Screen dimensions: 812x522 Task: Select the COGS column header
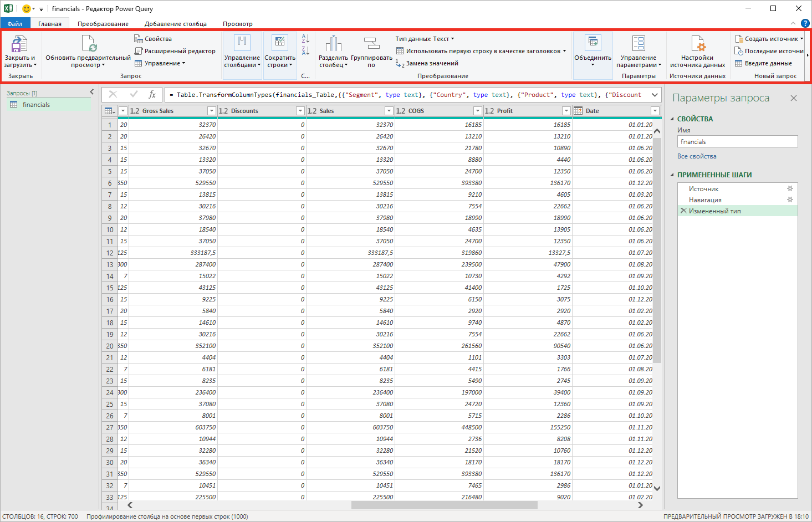439,111
